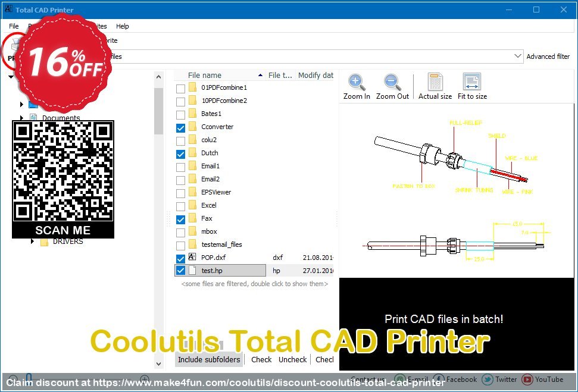Check the EPSViewer folder checkbox
The width and height of the screenshot is (578, 392).
[180, 193]
